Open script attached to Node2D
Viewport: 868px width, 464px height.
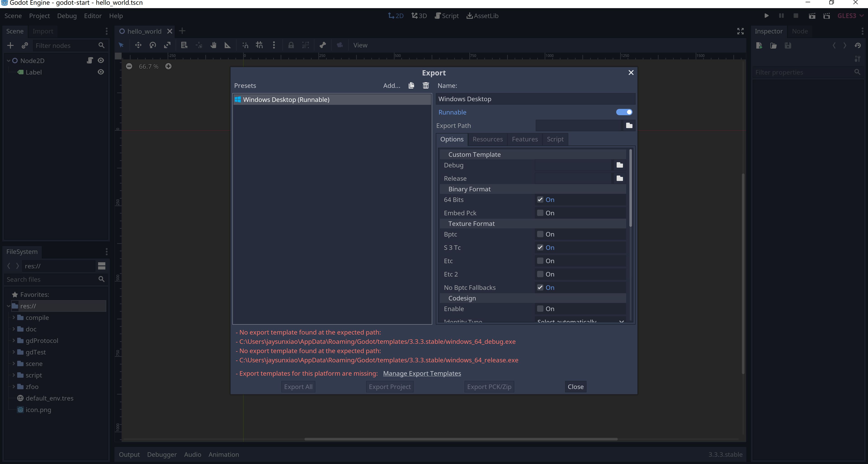coord(90,60)
